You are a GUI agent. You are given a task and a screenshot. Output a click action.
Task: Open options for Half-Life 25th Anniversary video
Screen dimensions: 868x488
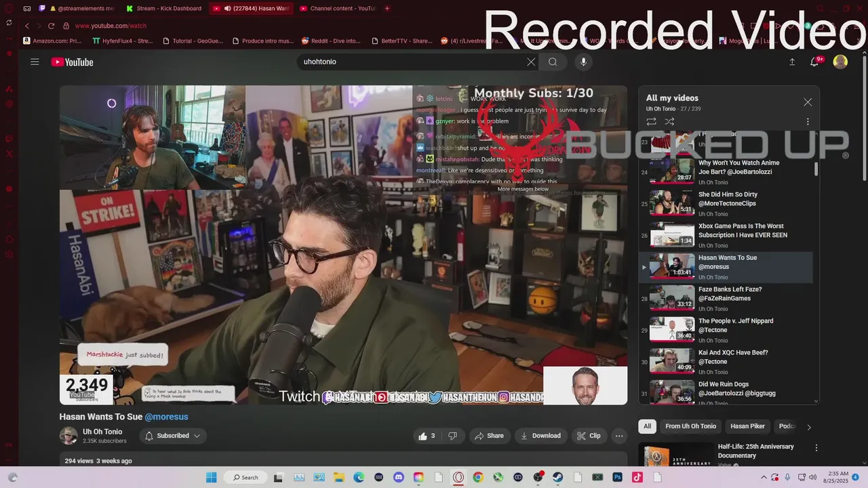816,448
